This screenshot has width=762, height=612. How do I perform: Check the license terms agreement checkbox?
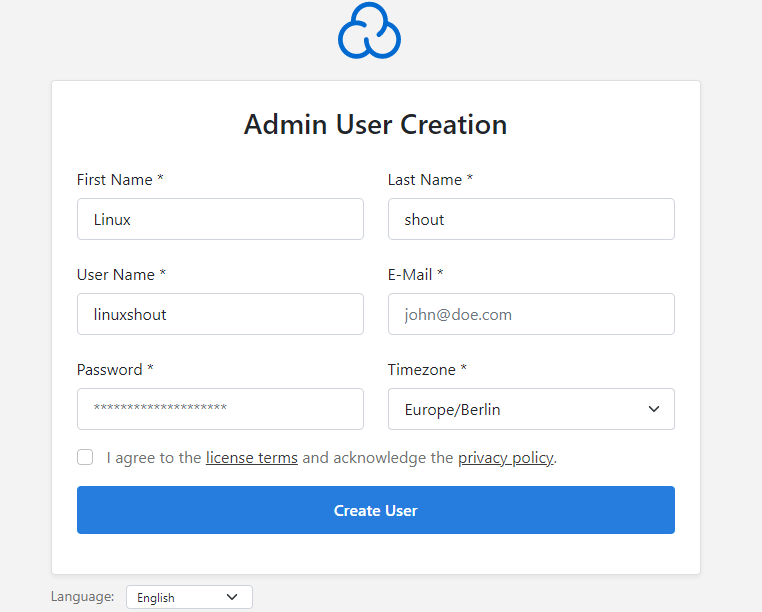pyautogui.click(x=85, y=457)
